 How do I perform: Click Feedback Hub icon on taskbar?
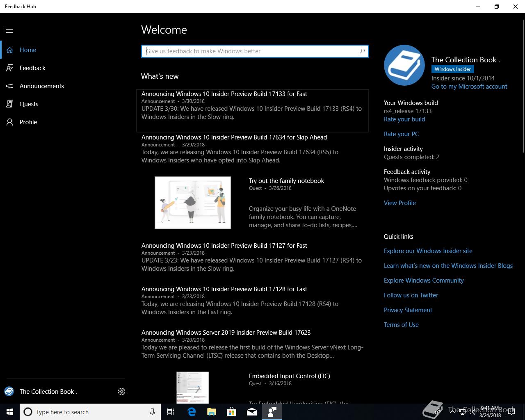click(272, 412)
